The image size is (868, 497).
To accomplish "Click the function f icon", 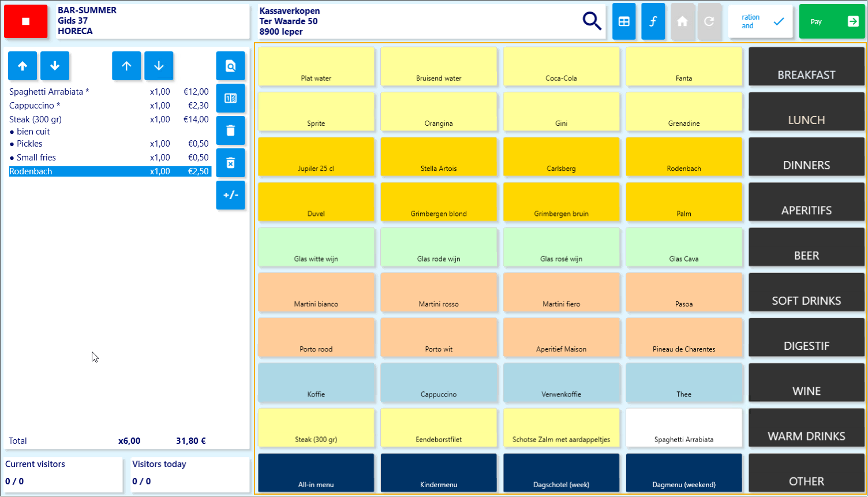I will point(653,21).
